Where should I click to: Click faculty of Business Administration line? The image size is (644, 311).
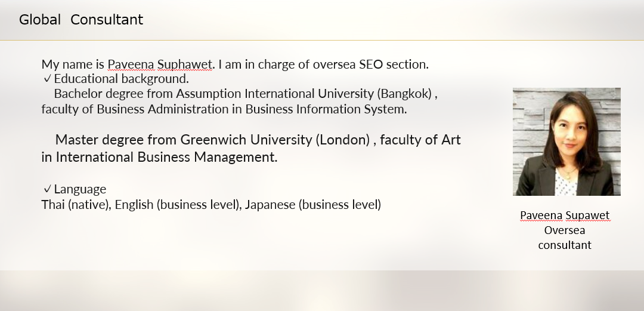[224, 109]
